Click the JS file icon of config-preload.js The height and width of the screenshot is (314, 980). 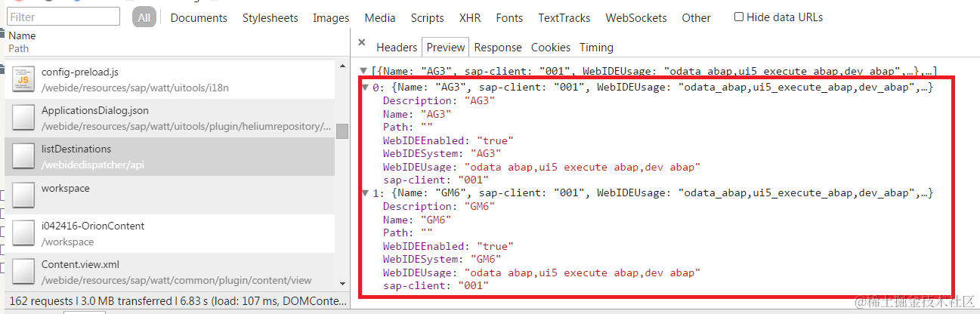pos(24,80)
